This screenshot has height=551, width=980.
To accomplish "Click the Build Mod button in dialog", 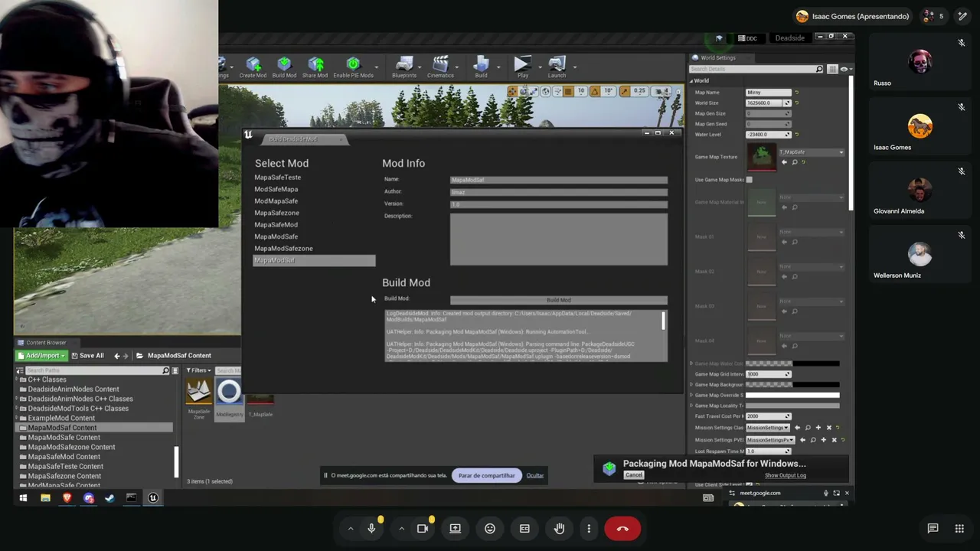I will 559,300.
